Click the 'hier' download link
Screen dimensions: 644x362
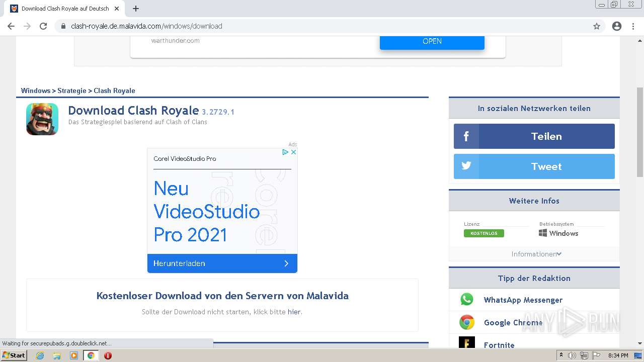[x=294, y=312]
